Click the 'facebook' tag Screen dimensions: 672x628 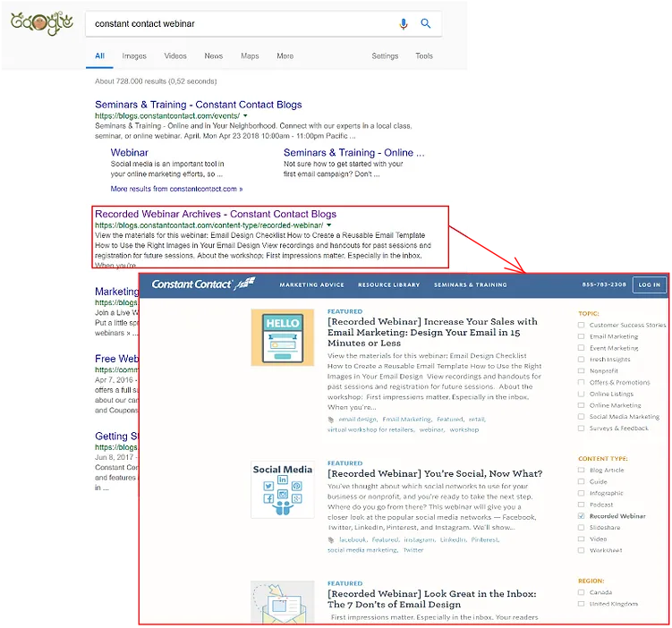coord(353,539)
